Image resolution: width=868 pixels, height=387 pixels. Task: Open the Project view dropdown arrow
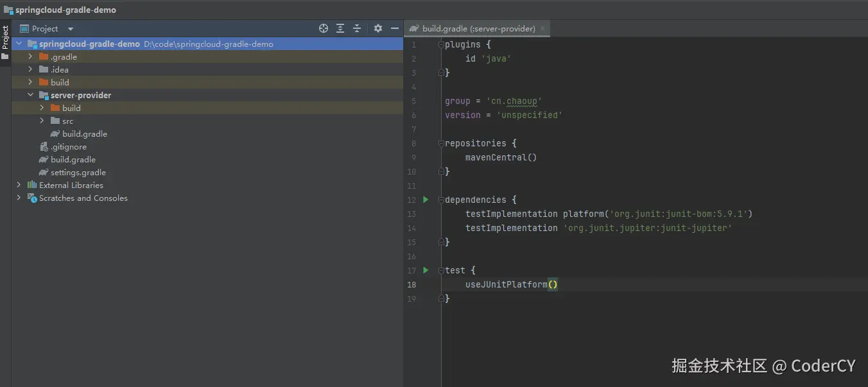(x=71, y=29)
